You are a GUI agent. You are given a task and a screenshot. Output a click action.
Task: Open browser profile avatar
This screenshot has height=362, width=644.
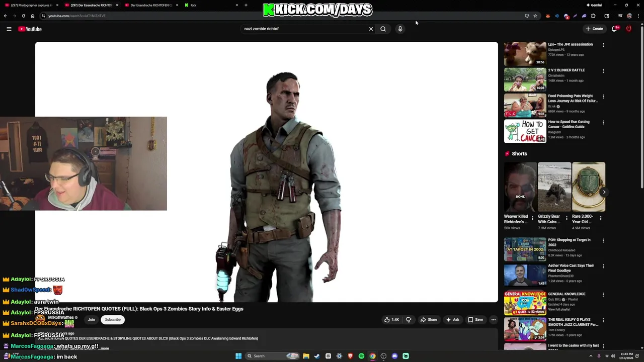(x=629, y=16)
